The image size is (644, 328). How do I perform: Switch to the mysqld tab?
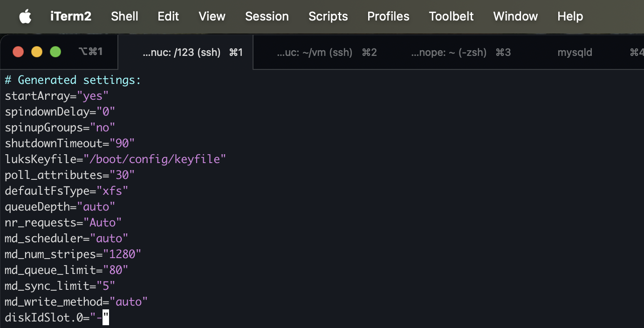pyautogui.click(x=575, y=52)
